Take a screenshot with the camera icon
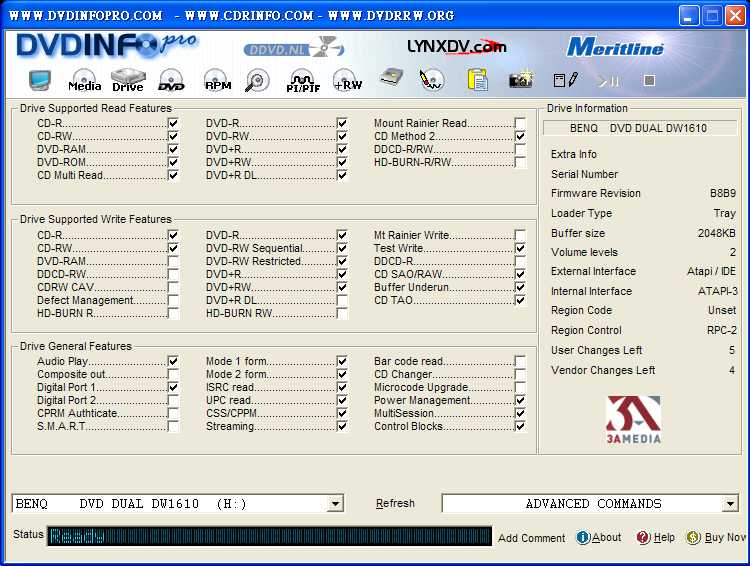This screenshot has width=750, height=566. pos(521,79)
